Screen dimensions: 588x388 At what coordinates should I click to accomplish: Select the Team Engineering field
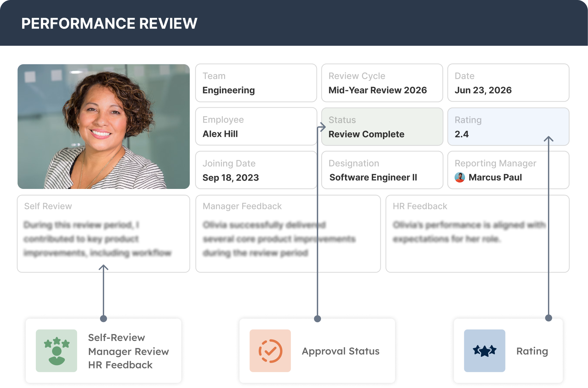256,83
